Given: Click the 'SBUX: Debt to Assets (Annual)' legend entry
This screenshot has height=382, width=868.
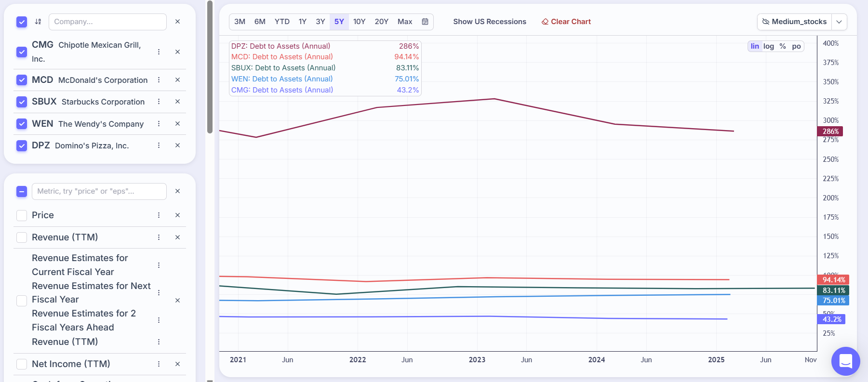Looking at the screenshot, I should tap(283, 68).
